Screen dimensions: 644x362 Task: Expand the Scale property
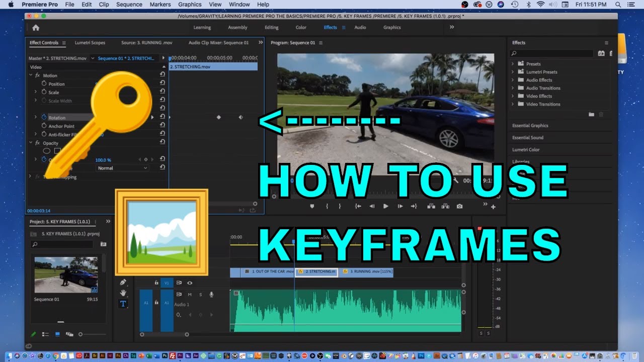click(x=35, y=92)
